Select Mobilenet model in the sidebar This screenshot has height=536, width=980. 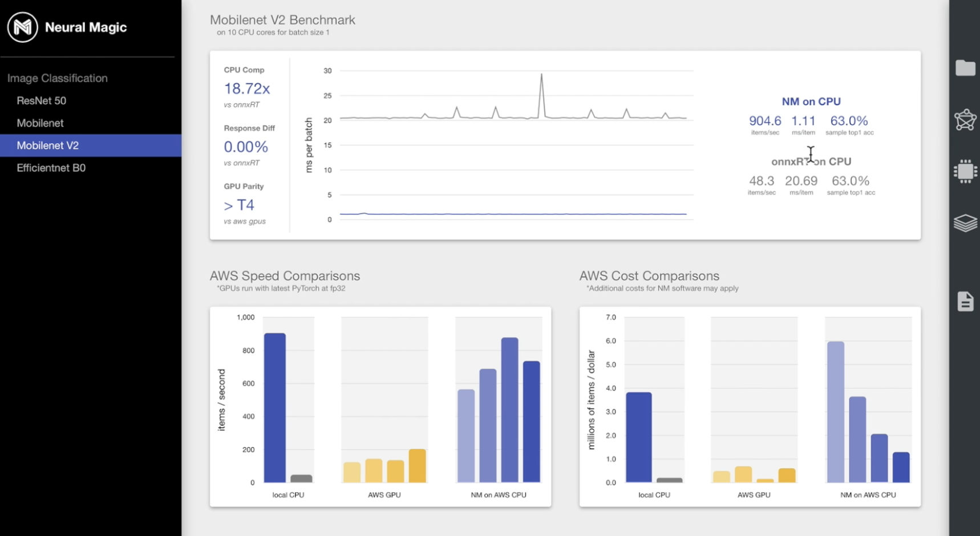tap(40, 123)
